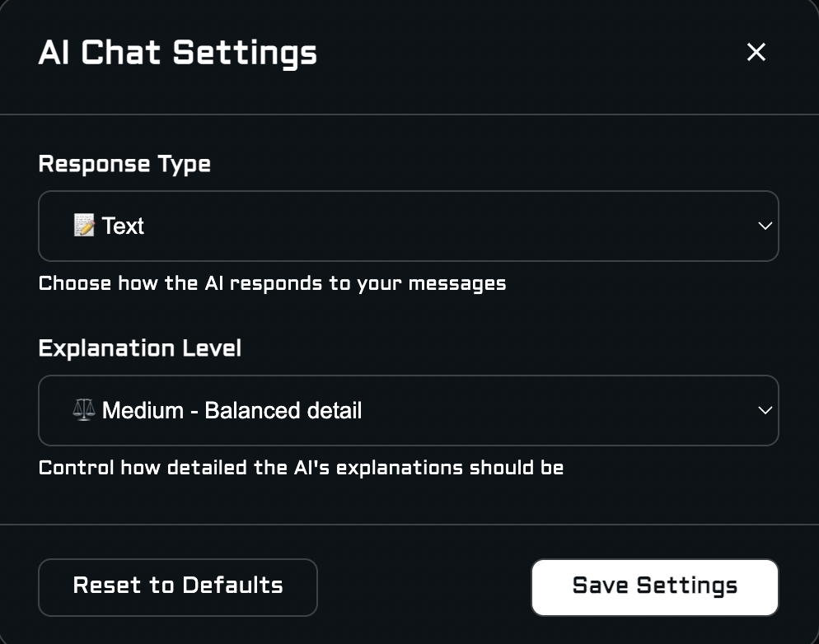Expand the Response Type chevron arrow
819x644 pixels.
(765, 226)
